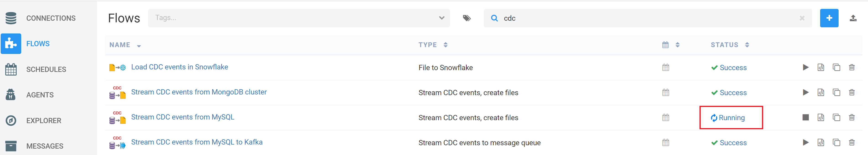Schedule Load CDC events in Snowflake via calendar icon
868x155 pixels.
666,68
